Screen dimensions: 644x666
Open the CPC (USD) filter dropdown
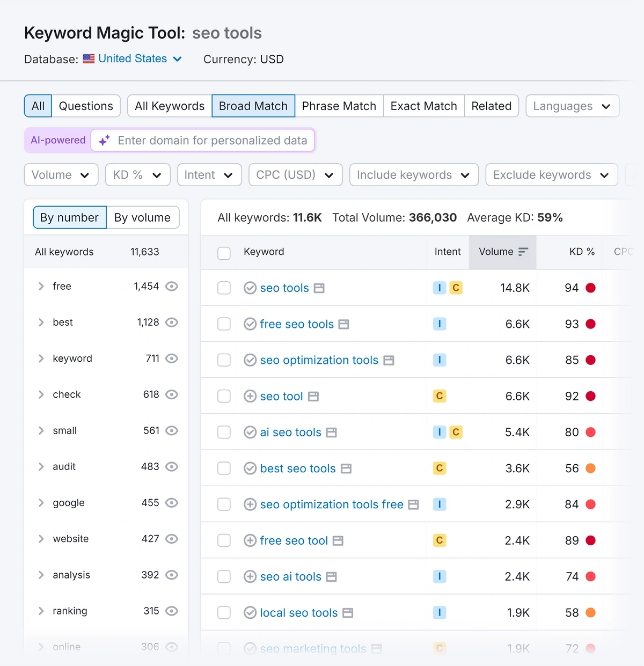coord(296,175)
